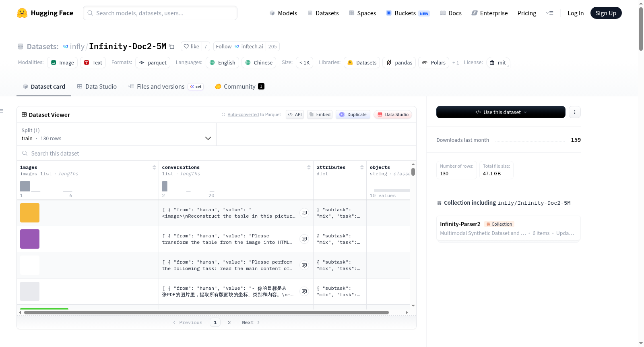
Task: Open the Auto-converted to Parquet link
Action: [243, 114]
